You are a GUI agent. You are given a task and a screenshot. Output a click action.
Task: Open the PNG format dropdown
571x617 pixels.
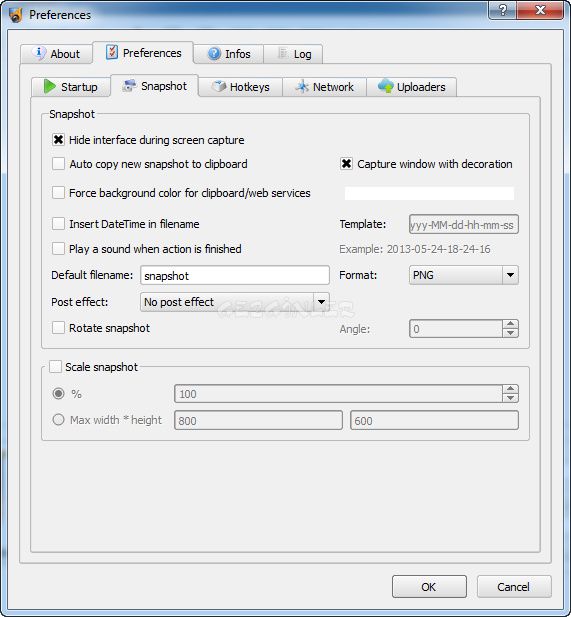pyautogui.click(x=464, y=275)
